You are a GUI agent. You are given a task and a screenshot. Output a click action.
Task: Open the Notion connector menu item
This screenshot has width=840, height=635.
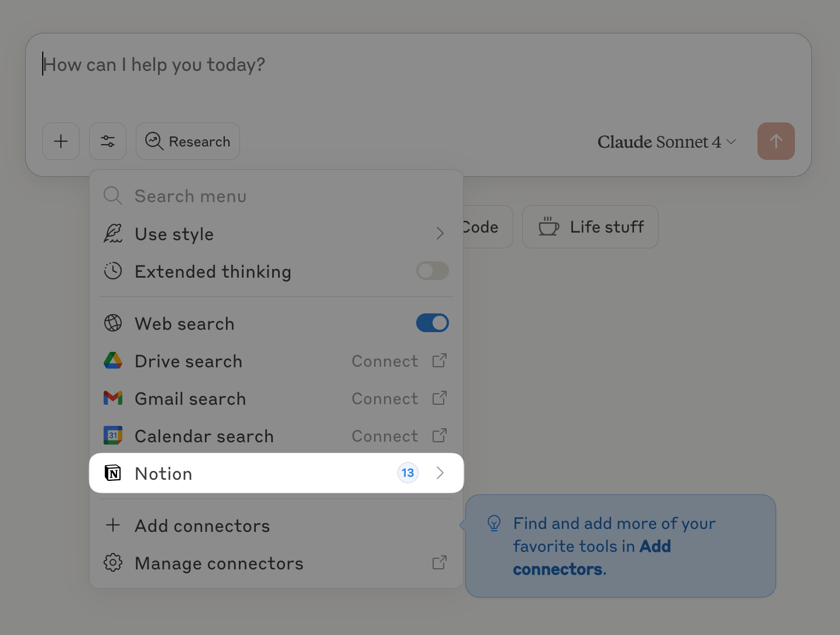276,473
